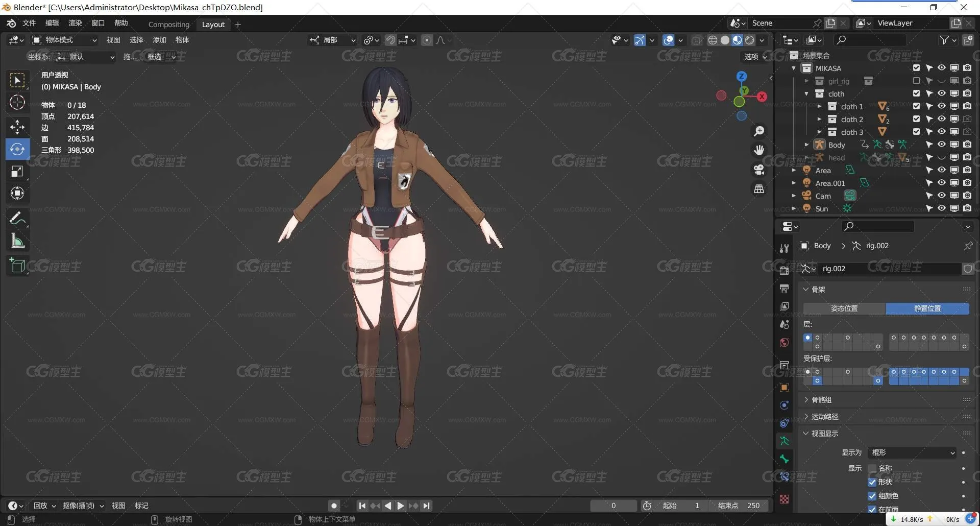This screenshot has width=980, height=526.
Task: Enable the 名称 display checkbox
Action: (872, 468)
